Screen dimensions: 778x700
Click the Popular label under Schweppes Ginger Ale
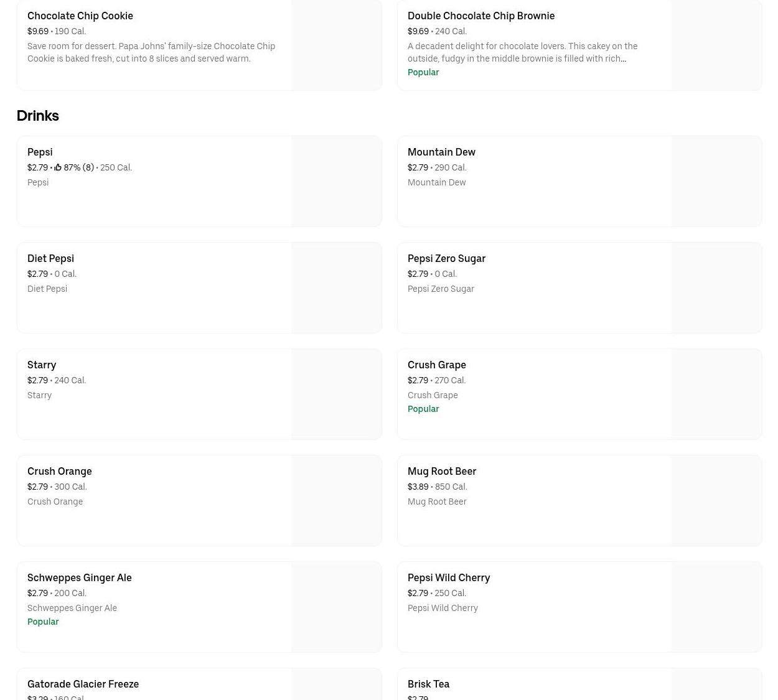43,622
